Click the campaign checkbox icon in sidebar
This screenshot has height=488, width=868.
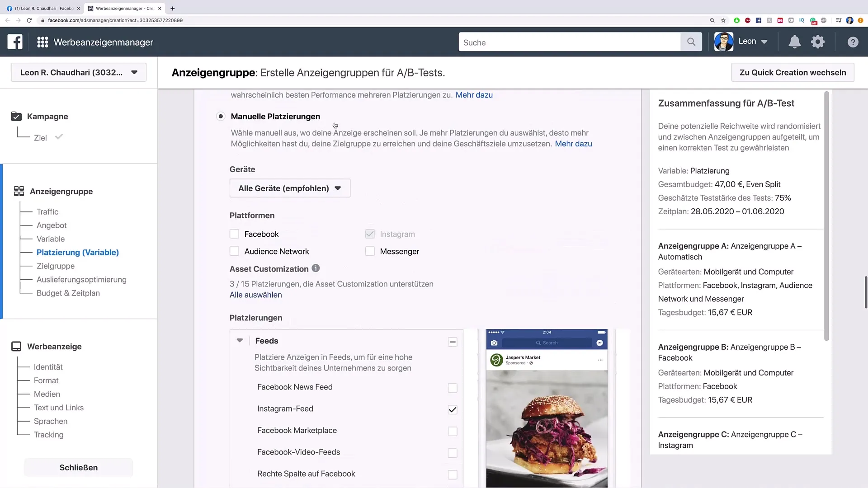click(16, 116)
